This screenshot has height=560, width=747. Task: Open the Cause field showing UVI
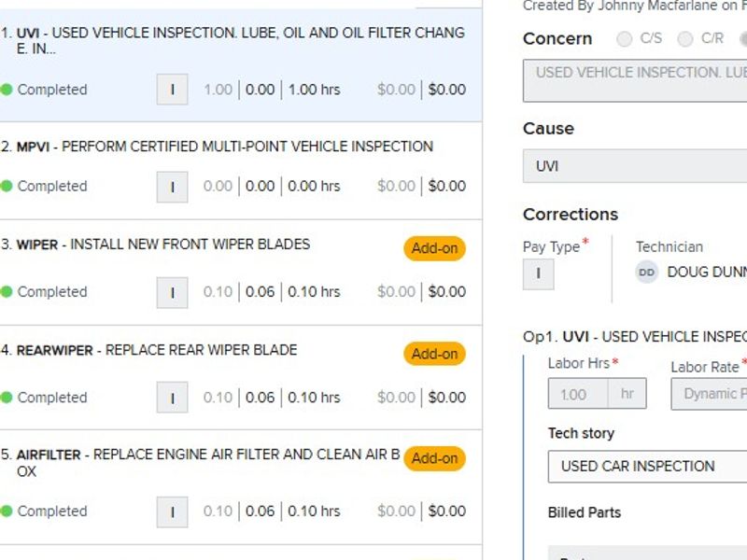point(635,166)
